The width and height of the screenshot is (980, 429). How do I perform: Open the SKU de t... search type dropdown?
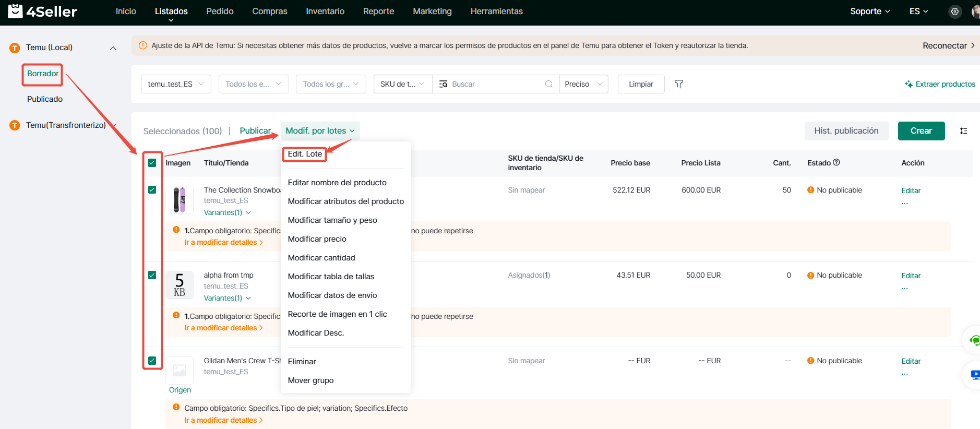pyautogui.click(x=403, y=84)
